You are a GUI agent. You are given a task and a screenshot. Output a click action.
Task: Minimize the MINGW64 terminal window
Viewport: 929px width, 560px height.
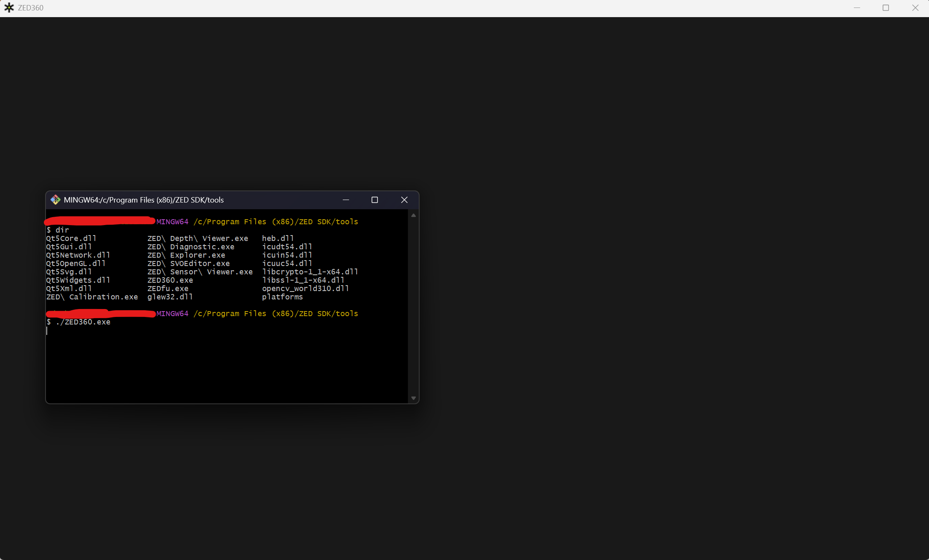(x=346, y=200)
